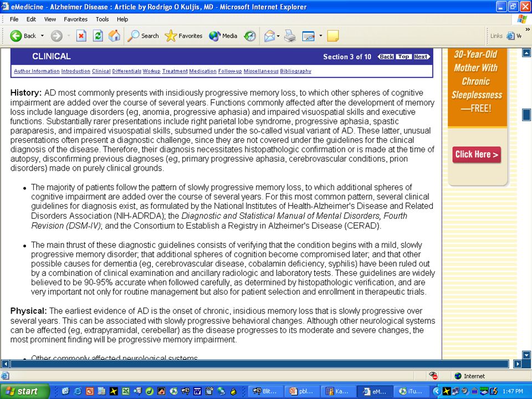The width and height of the screenshot is (532, 399).
Task: Switch to the pbl... PowerPoint taskbar window
Action: pos(301,391)
